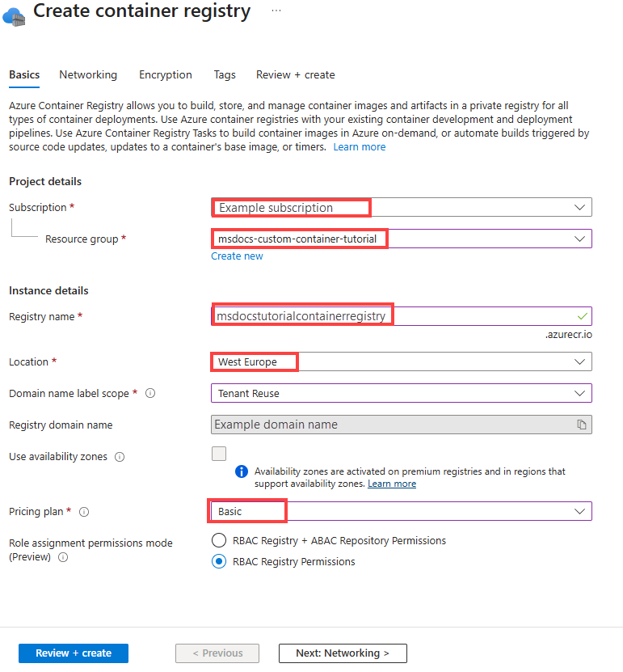Click the Project details heading
Viewport: 623px width, 672px height.
click(x=45, y=182)
